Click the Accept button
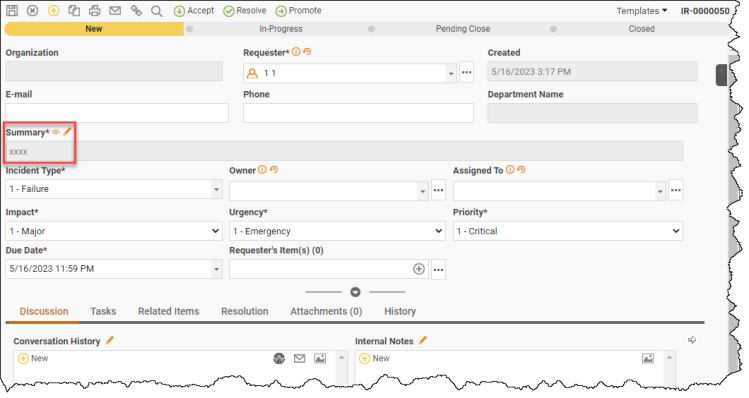749x398 pixels. [194, 11]
